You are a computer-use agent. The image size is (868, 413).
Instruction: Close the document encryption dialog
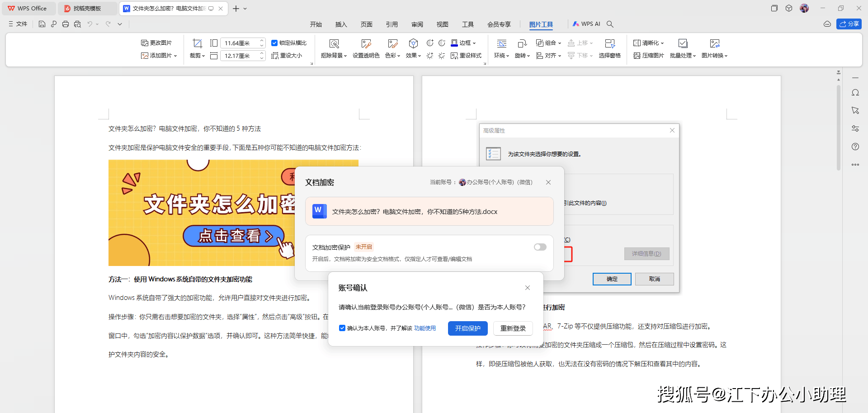(x=548, y=182)
